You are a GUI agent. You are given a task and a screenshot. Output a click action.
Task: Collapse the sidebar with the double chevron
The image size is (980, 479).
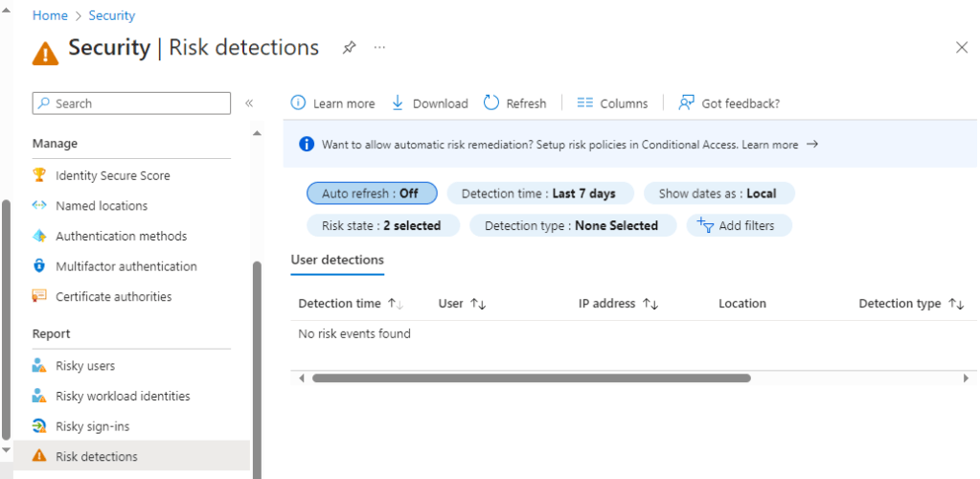pyautogui.click(x=249, y=103)
